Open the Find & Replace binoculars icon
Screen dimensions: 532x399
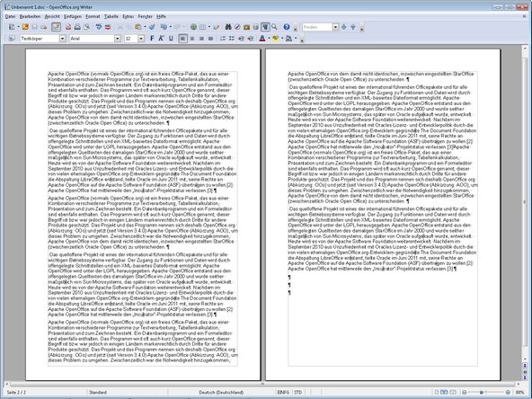tap(228, 27)
